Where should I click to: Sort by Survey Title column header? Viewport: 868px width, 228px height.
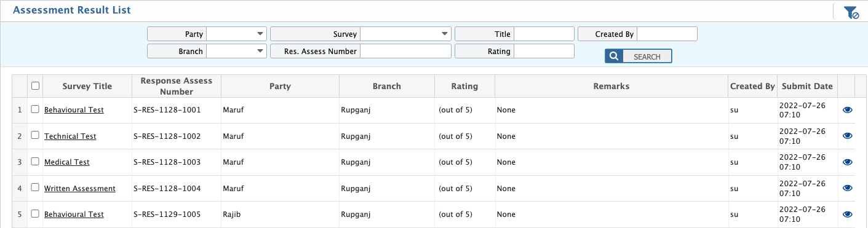click(x=87, y=86)
